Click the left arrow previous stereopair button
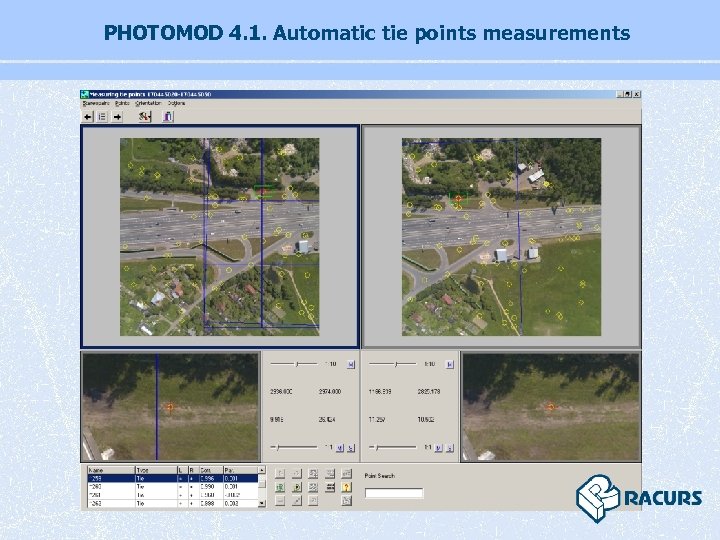The height and width of the screenshot is (540, 720). pyautogui.click(x=88, y=117)
